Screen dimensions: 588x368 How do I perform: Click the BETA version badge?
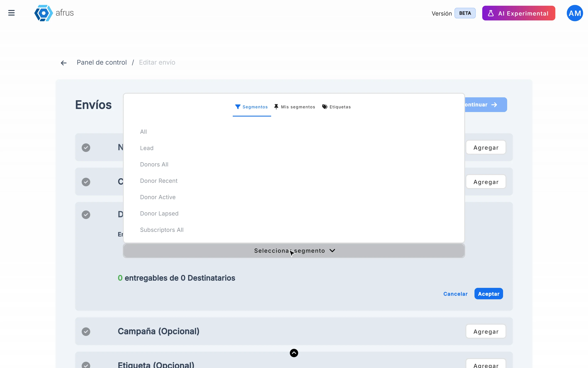[x=465, y=13]
